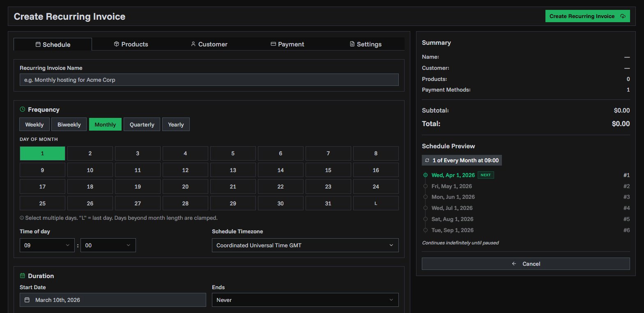Select Biweekly frequency
644x313 pixels.
69,124
